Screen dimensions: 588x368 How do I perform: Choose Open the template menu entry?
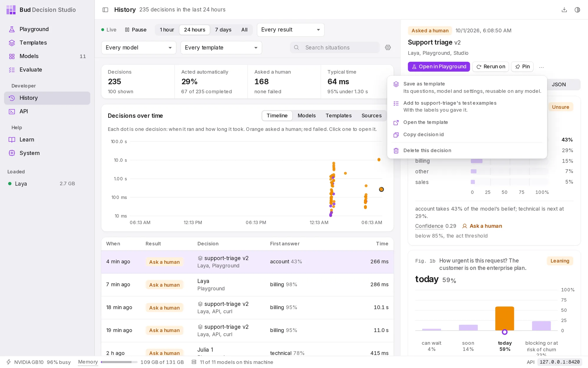467,122
